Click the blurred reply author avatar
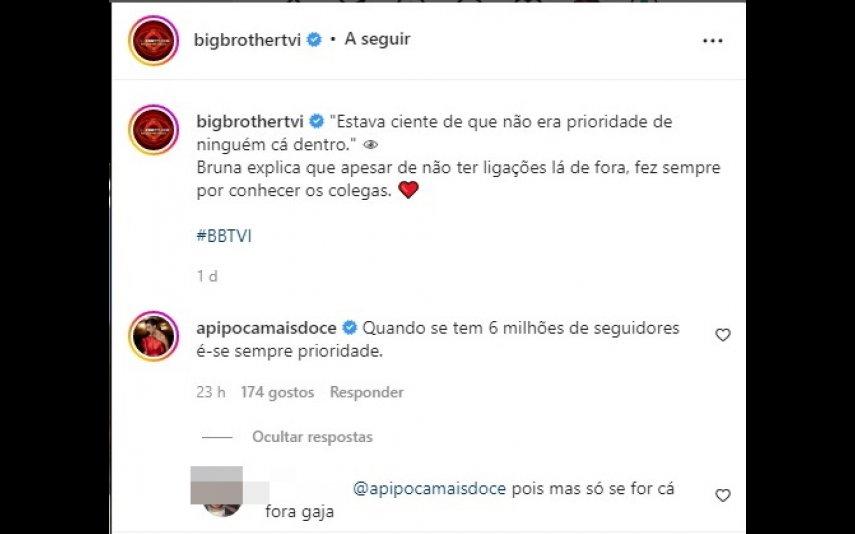855x534 pixels. click(x=222, y=492)
